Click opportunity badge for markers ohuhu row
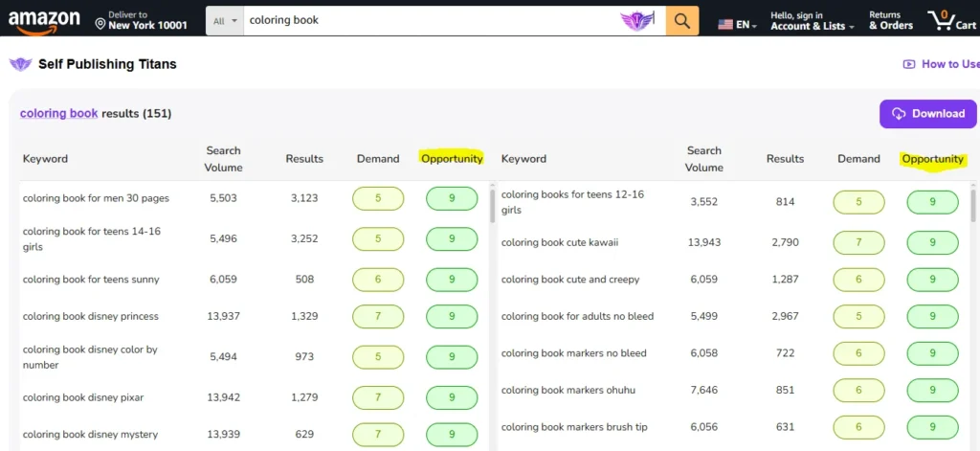The width and height of the screenshot is (980, 451). [x=932, y=391]
